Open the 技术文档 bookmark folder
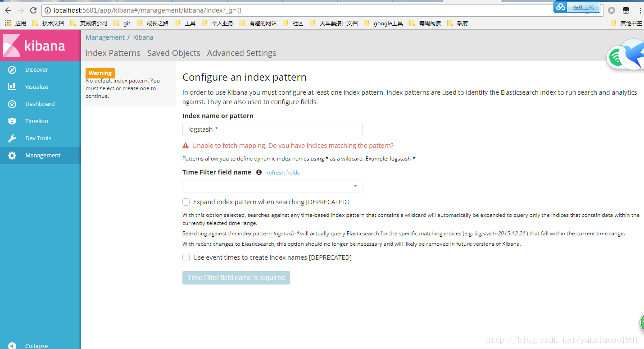644x349 pixels. (49, 23)
